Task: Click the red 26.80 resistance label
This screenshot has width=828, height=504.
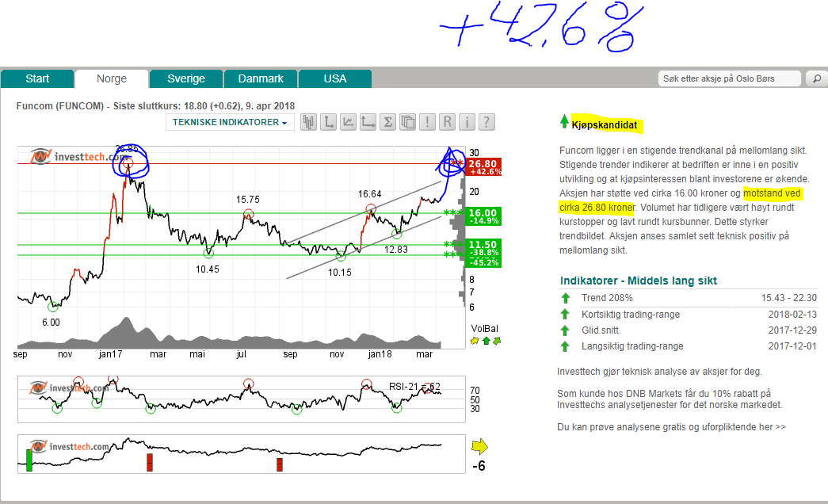Action: coord(483,167)
